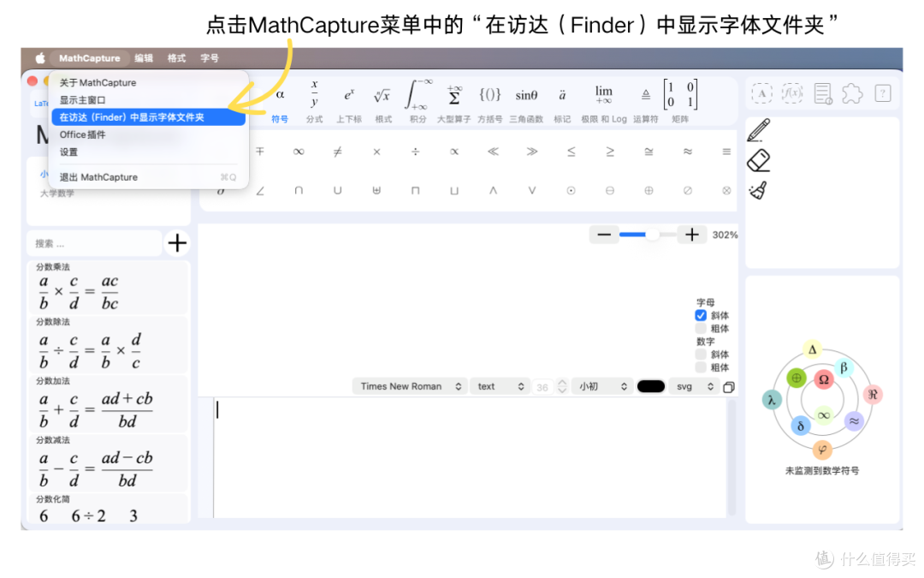The height and width of the screenshot is (578, 924).
Task: Insert the approximately-equal ≈ symbol from palette
Action: [x=688, y=152]
